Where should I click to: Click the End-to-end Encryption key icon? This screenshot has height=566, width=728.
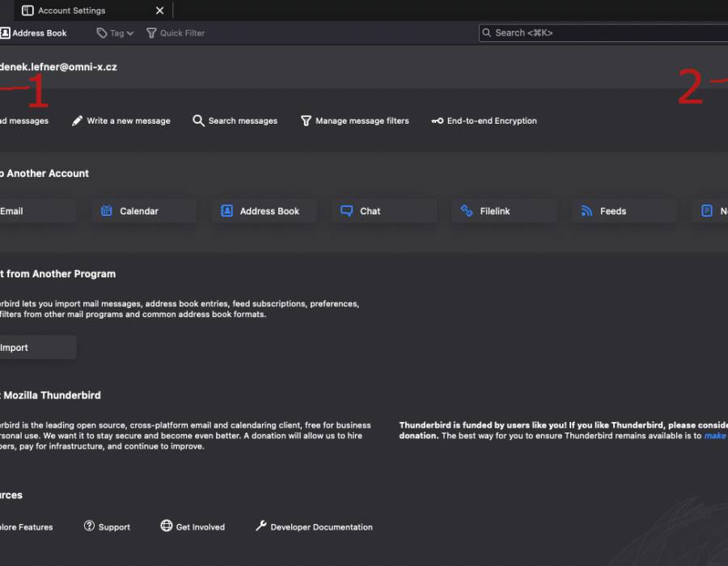click(438, 120)
